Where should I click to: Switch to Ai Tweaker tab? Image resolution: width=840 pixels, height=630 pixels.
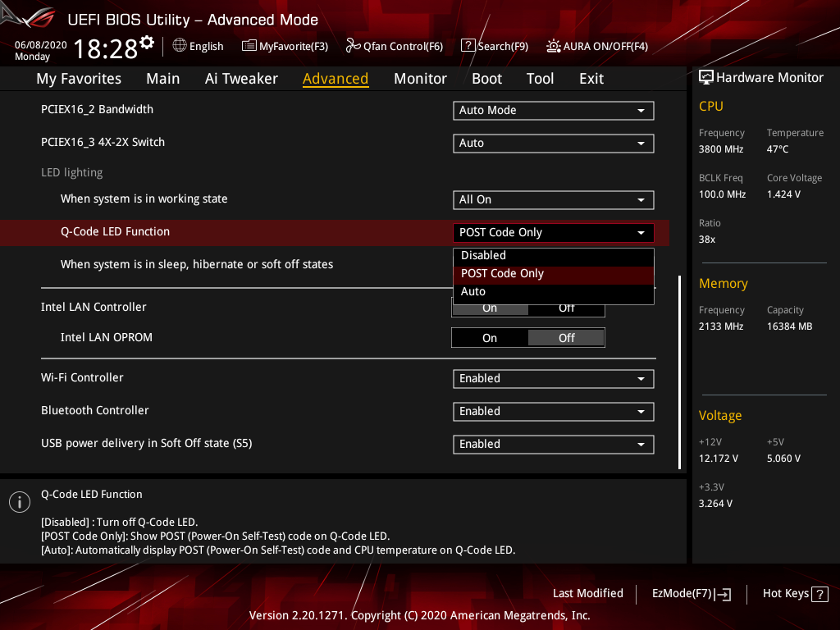point(241,79)
